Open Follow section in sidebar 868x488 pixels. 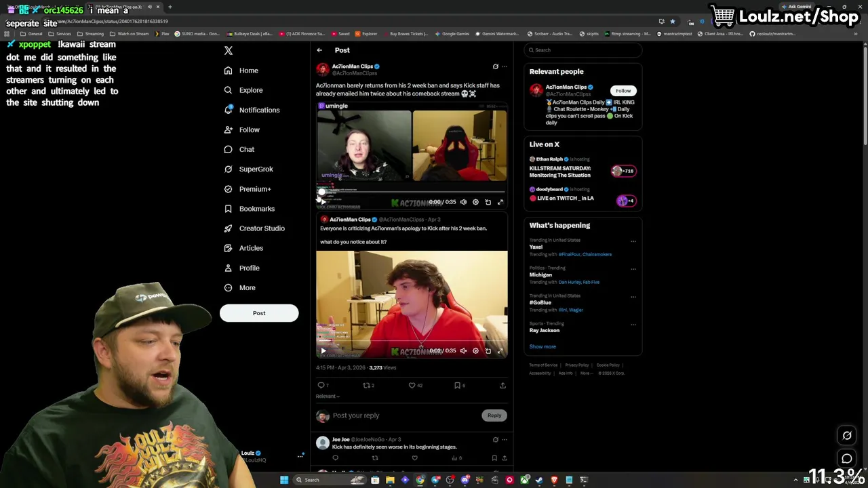(x=242, y=129)
